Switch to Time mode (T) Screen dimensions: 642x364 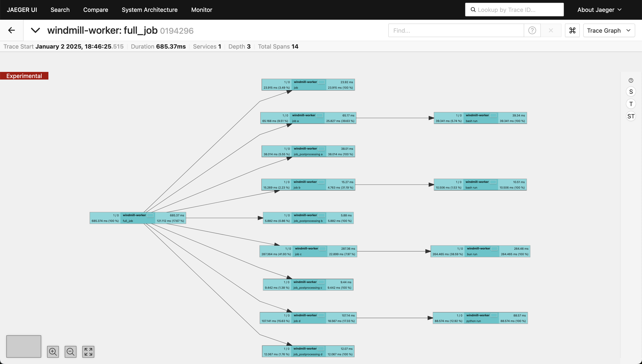[x=631, y=104]
